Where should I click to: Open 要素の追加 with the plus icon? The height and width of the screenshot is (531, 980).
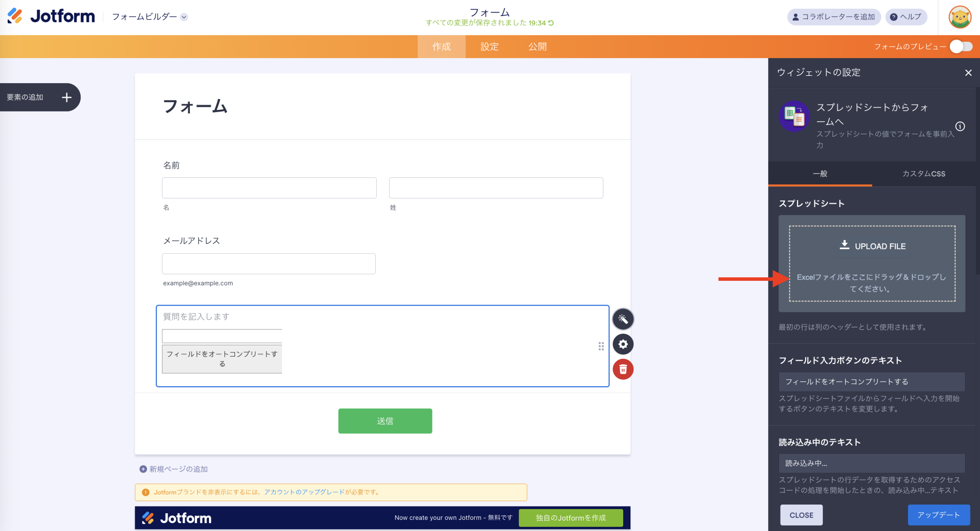66,97
